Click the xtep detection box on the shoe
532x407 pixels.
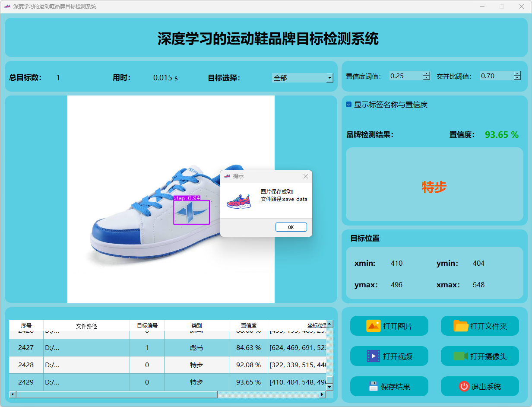click(191, 212)
